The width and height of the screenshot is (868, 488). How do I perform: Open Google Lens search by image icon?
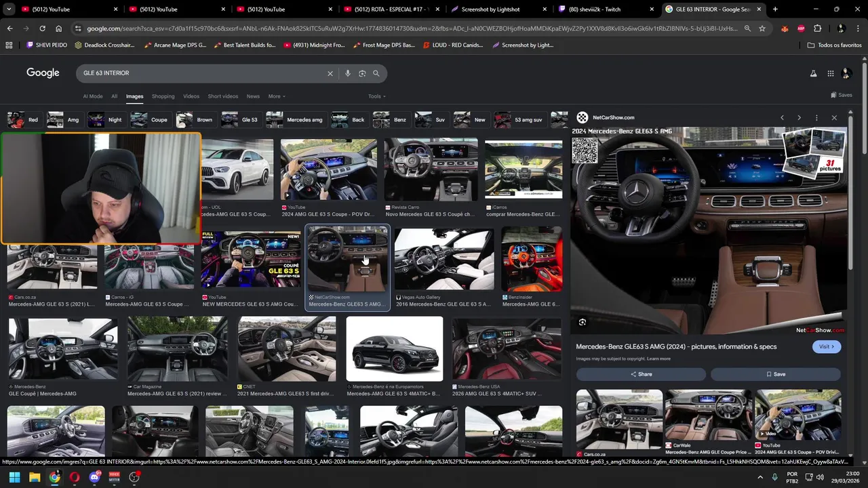(362, 73)
